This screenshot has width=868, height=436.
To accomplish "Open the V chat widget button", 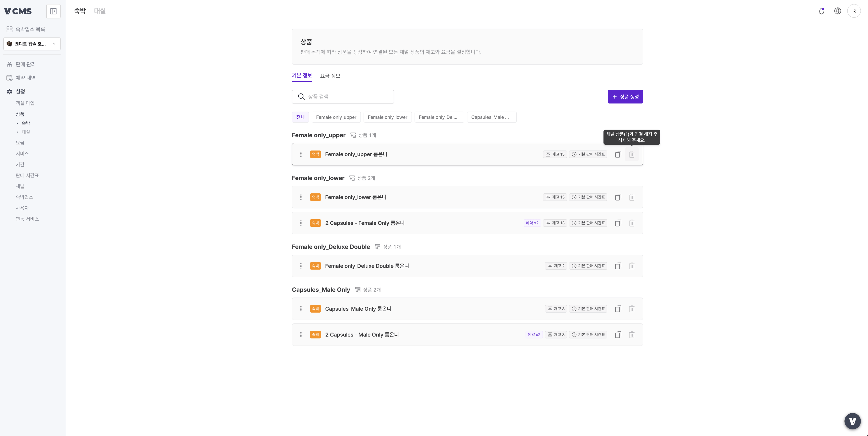I will point(853,421).
